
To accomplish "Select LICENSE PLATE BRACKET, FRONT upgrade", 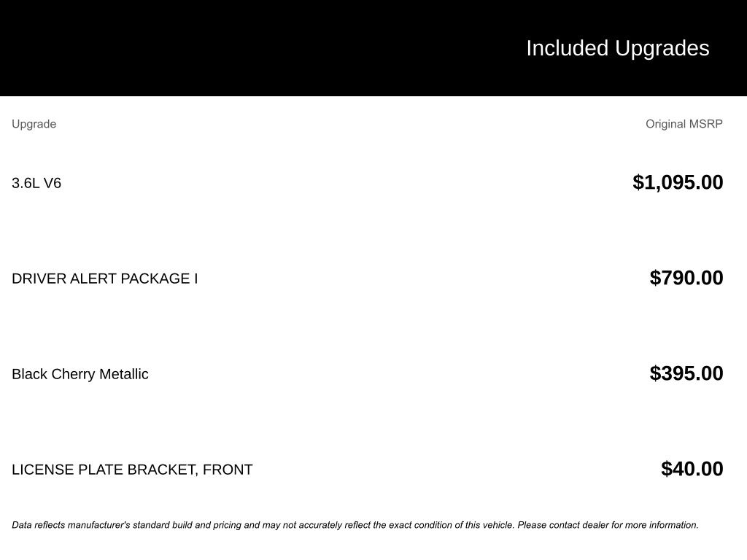I will (x=132, y=470).
